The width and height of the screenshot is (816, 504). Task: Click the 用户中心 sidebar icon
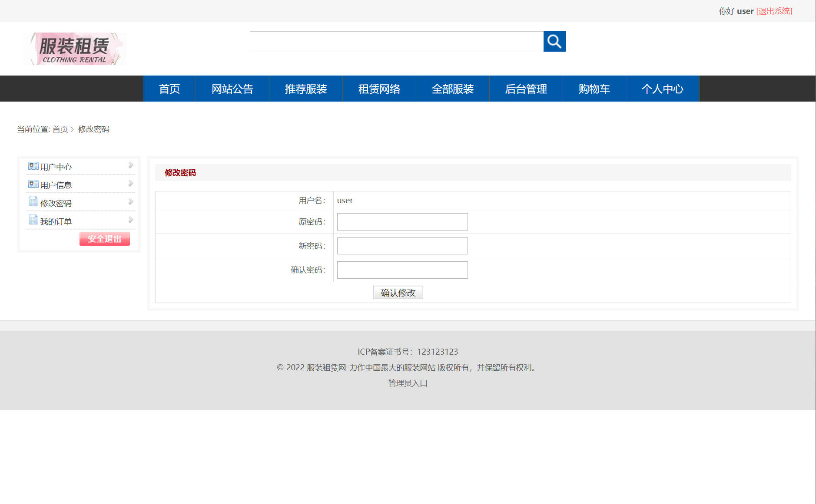tap(33, 165)
